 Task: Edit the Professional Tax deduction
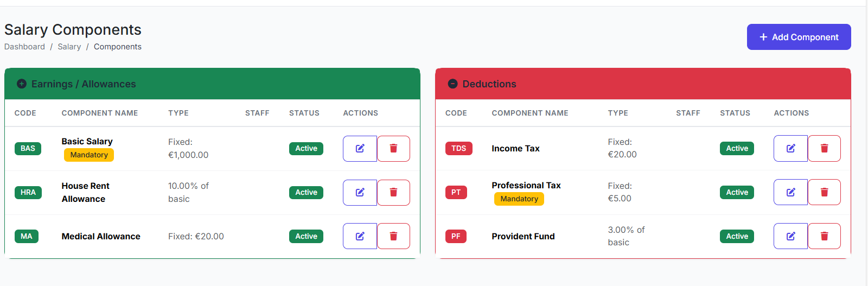(x=790, y=192)
